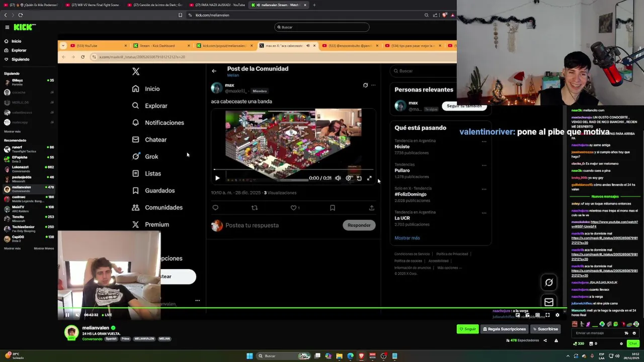Image resolution: width=644 pixels, height=362 pixels.
Task: Open recommended channel TechiesSenior
Action: (29, 228)
